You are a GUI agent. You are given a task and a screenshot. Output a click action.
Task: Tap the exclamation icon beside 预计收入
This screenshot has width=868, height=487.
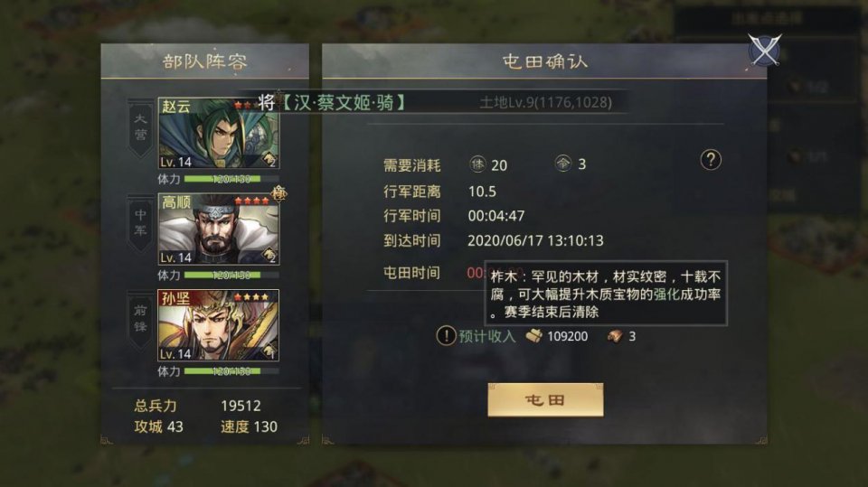point(446,335)
